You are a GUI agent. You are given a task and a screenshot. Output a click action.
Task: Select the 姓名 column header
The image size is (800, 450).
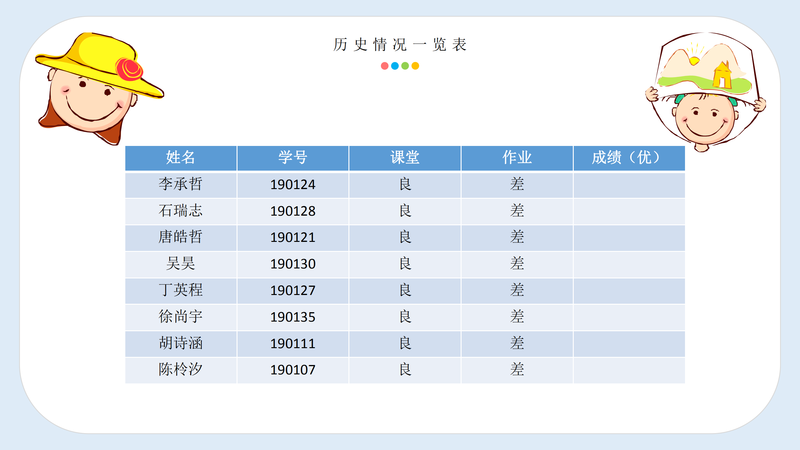pos(181,158)
